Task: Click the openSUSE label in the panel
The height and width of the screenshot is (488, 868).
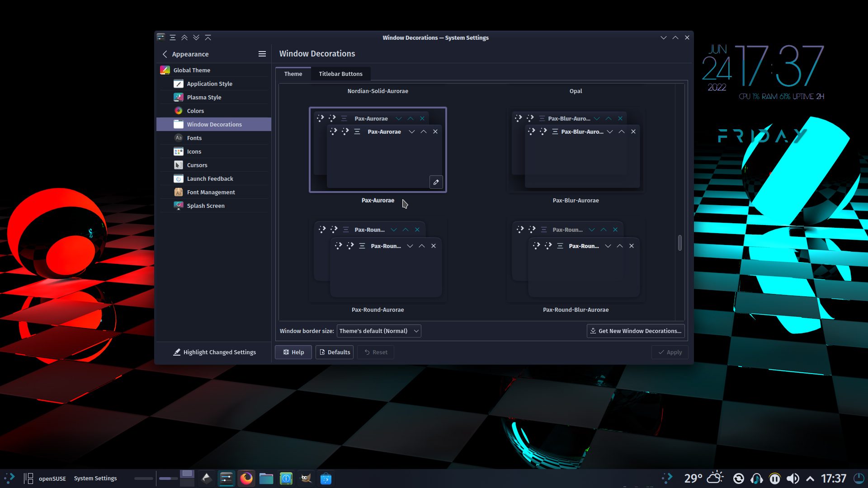Action: [x=52, y=478]
